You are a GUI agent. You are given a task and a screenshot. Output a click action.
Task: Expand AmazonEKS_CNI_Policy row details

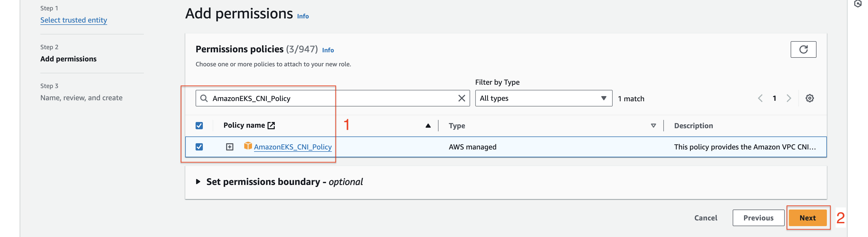click(229, 147)
